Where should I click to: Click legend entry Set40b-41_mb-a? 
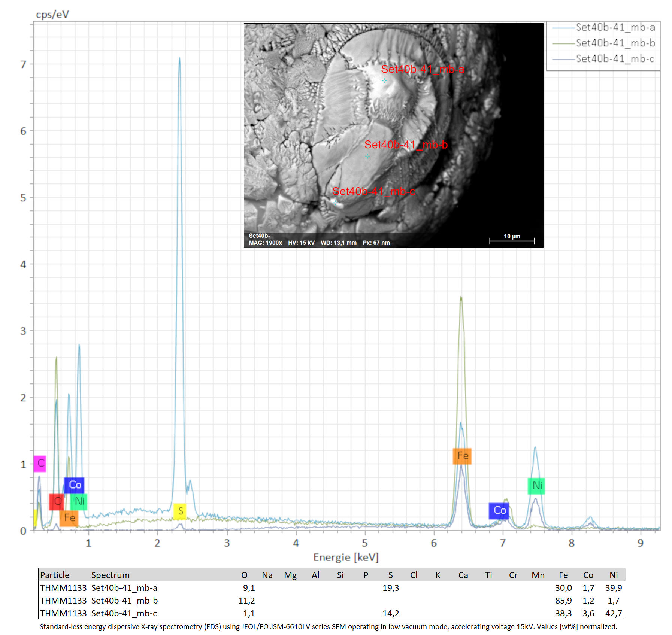(603, 28)
